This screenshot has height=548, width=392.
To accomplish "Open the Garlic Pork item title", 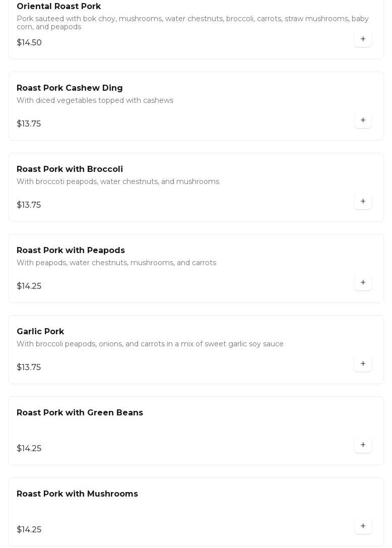I will click(40, 331).
